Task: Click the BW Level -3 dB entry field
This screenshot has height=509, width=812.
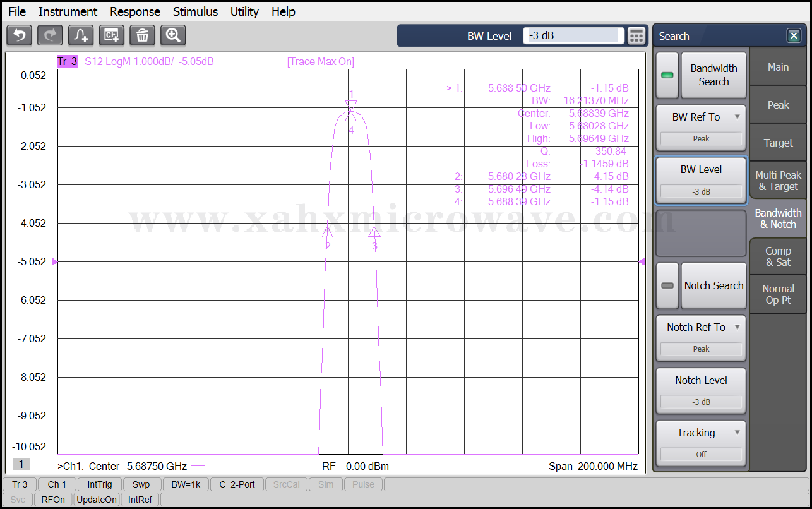Action: click(573, 36)
